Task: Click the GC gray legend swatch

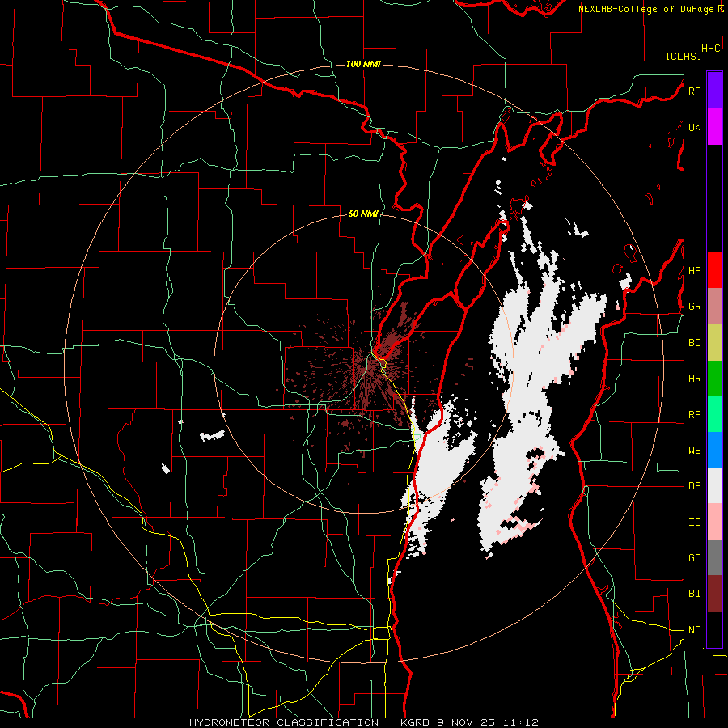Action: (714, 557)
